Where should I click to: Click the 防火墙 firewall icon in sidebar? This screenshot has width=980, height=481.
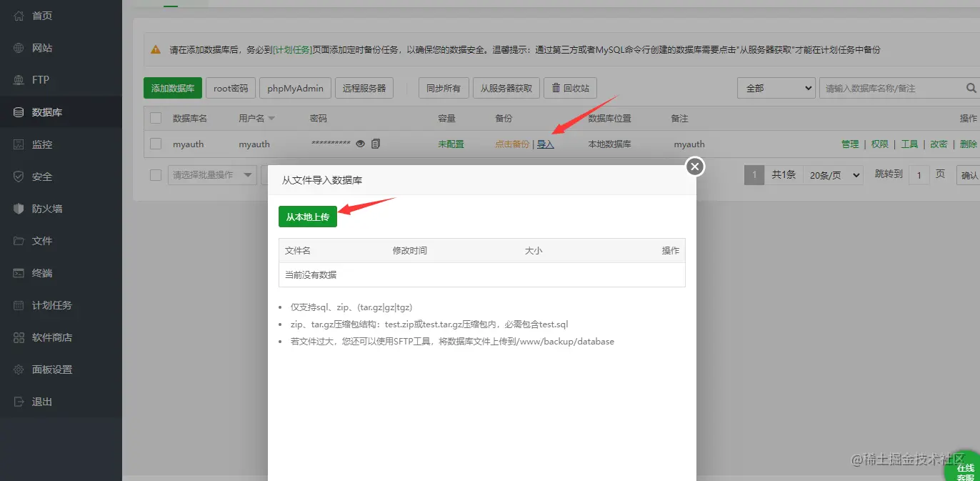[x=19, y=209]
